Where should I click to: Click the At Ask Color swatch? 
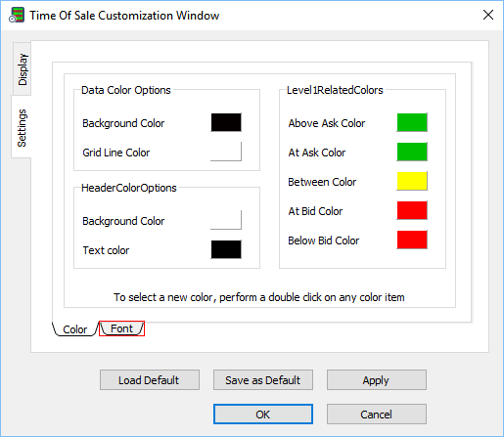click(x=412, y=152)
